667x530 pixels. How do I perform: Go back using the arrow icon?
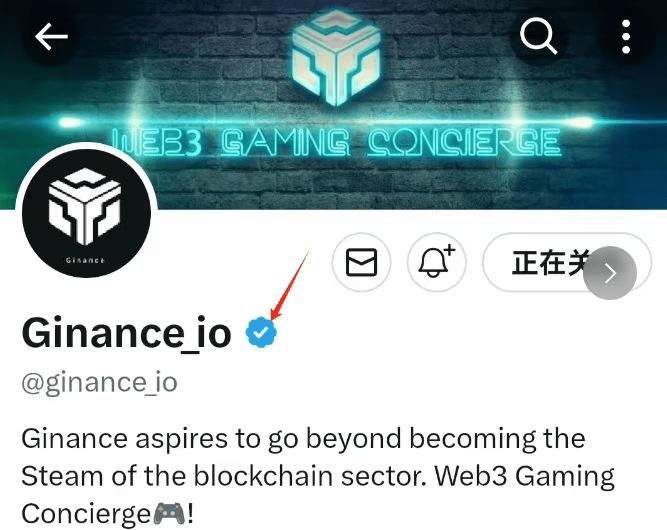51,37
